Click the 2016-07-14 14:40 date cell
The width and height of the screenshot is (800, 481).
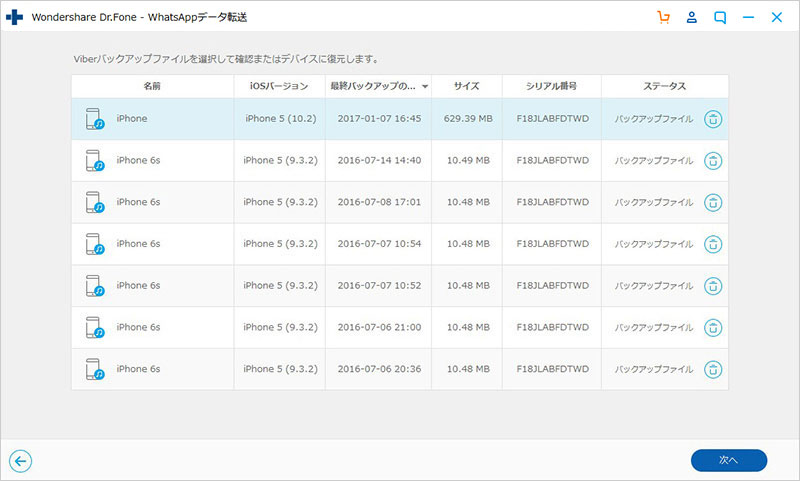(379, 161)
